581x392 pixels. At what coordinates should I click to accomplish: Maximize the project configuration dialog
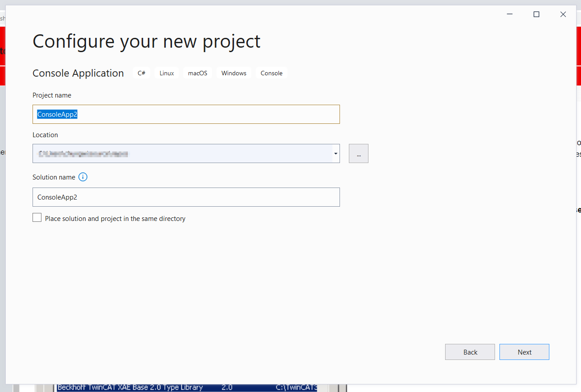click(536, 14)
